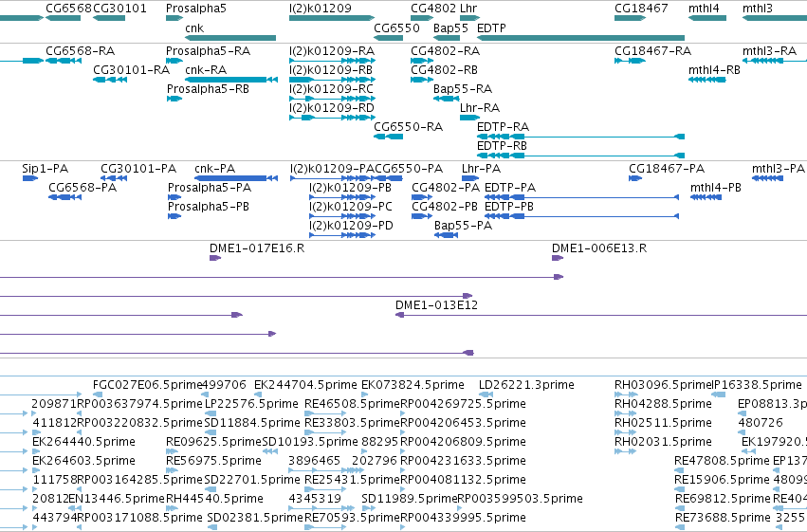Select the mthl4-RB transcript glyph
This screenshot has height=532, width=807.
pos(707,80)
